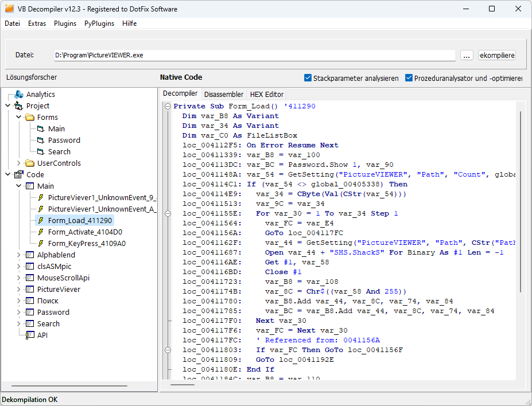Click the UserControls folder icon

30,163
